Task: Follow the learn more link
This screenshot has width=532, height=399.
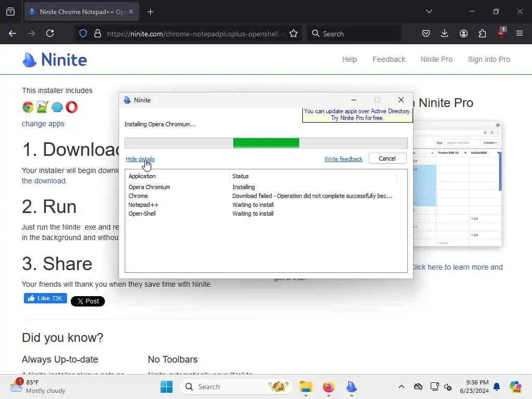Action: point(457,267)
